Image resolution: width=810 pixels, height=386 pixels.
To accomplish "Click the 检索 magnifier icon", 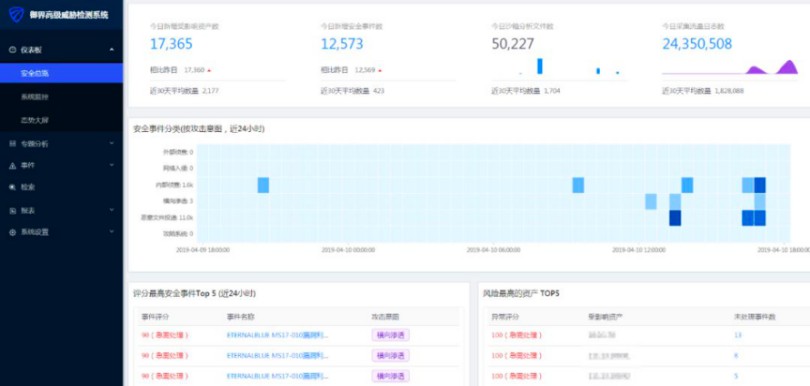I will pos(12,187).
